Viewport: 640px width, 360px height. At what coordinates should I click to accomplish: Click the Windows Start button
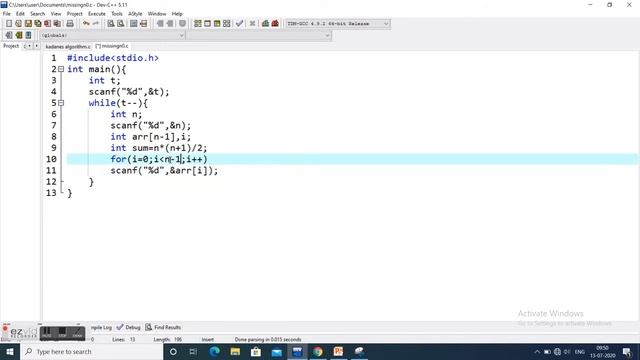[10, 351]
